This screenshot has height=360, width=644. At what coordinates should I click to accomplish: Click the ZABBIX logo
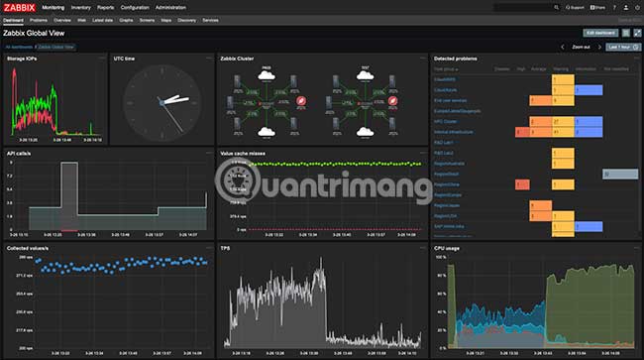pos(19,7)
